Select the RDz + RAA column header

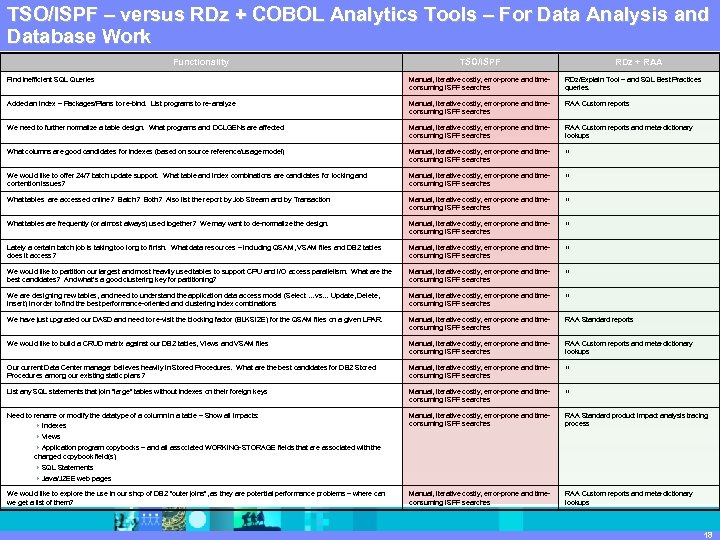(x=639, y=62)
